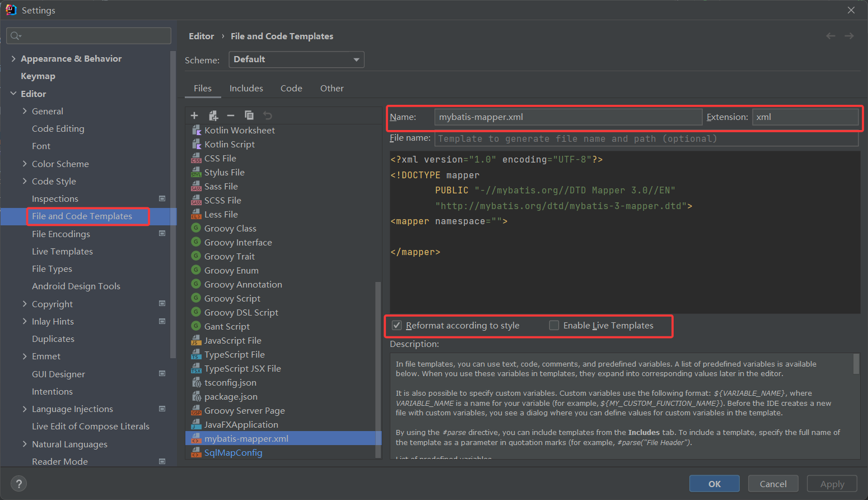This screenshot has height=500, width=868.
Task: Click the SqlMapConfig template icon
Action: point(196,452)
